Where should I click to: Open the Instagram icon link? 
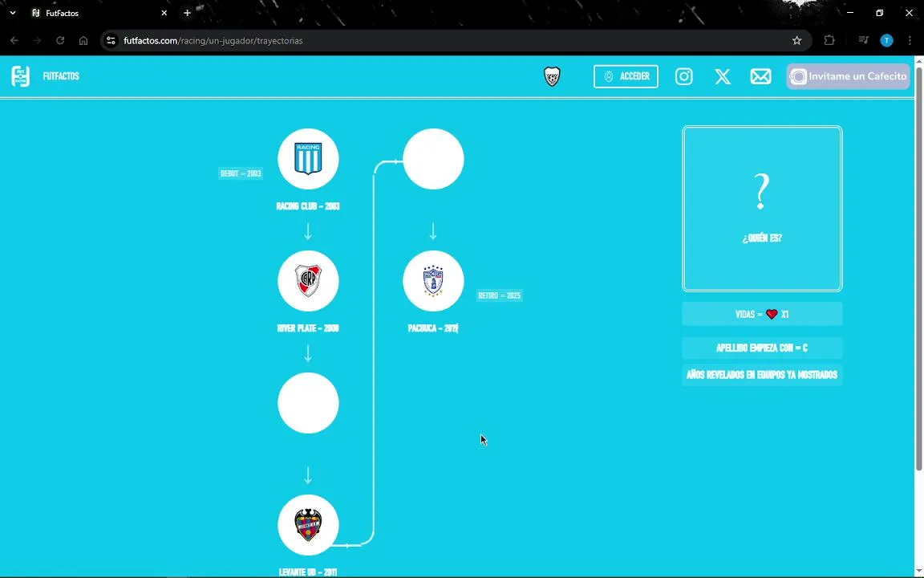[683, 76]
